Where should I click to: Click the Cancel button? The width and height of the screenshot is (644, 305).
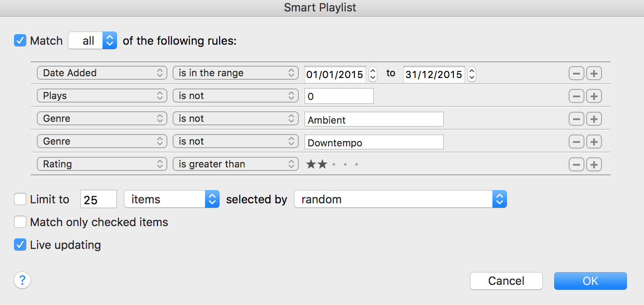click(506, 281)
